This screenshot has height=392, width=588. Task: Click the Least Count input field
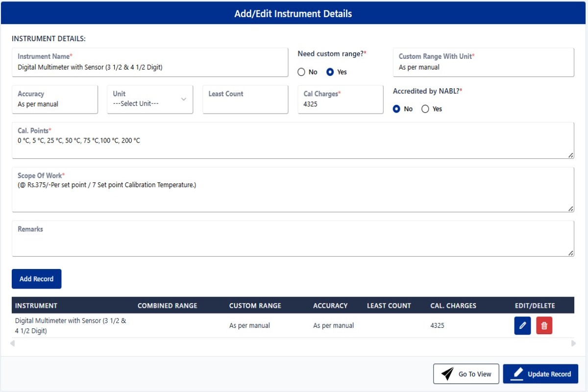tap(245, 104)
